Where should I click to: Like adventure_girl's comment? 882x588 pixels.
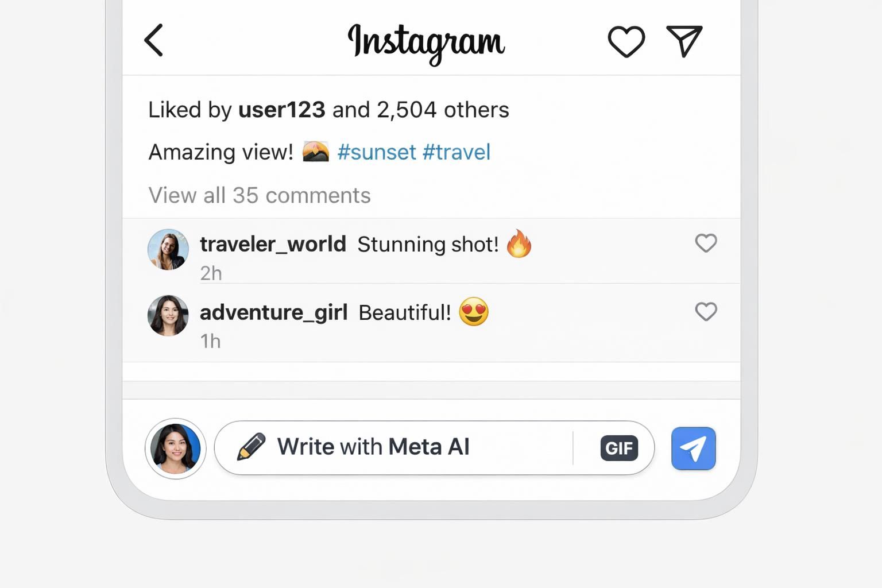pos(706,312)
